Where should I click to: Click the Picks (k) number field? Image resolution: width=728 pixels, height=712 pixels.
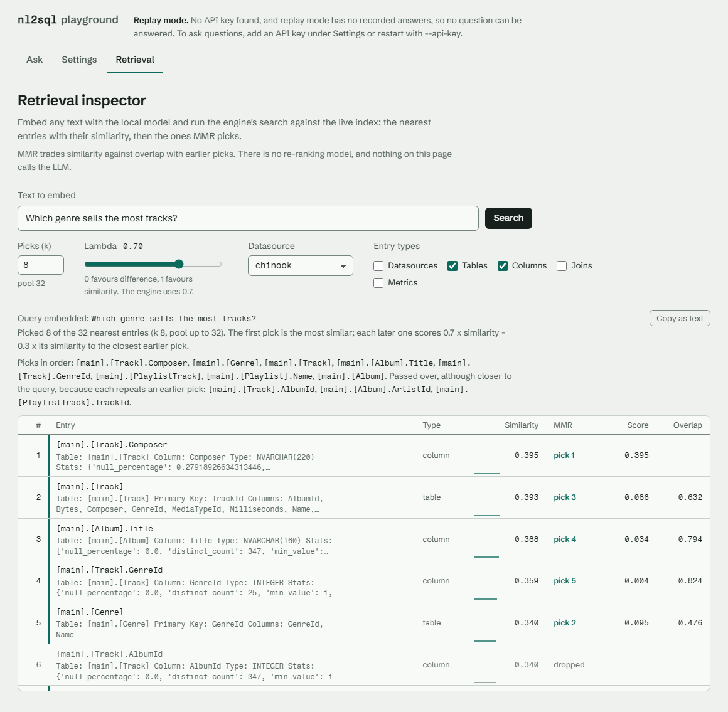pos(40,265)
